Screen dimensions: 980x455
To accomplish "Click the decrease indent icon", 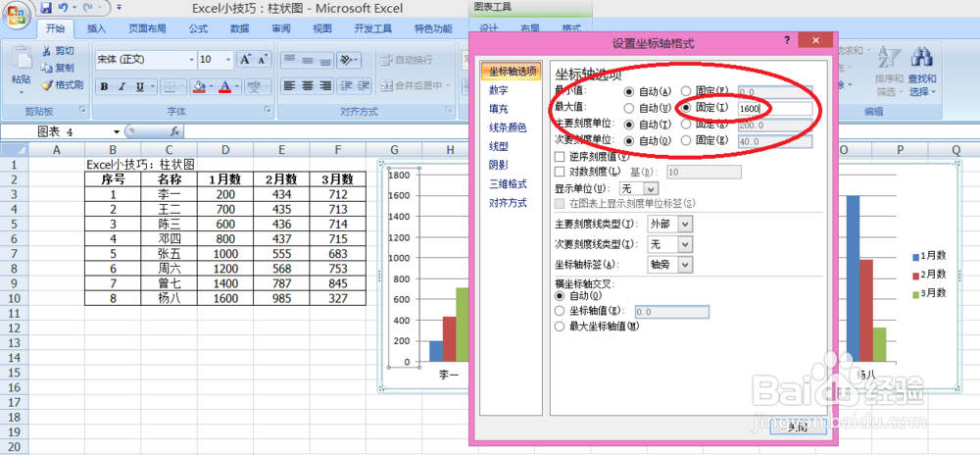I will (347, 85).
